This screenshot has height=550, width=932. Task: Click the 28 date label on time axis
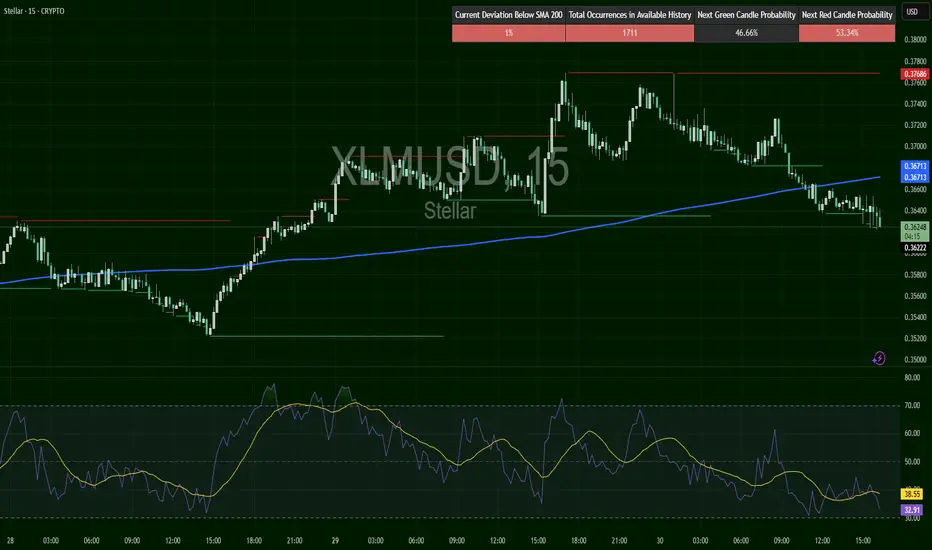(x=10, y=540)
